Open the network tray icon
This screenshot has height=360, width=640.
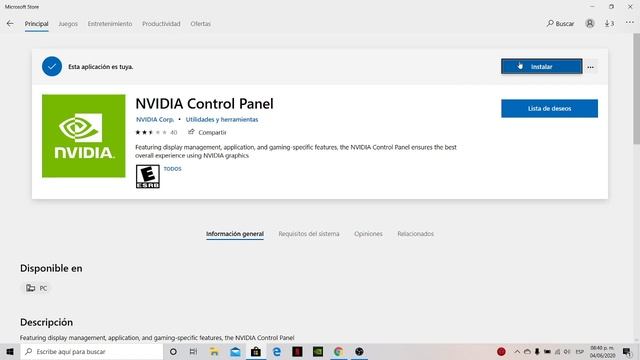click(x=557, y=351)
